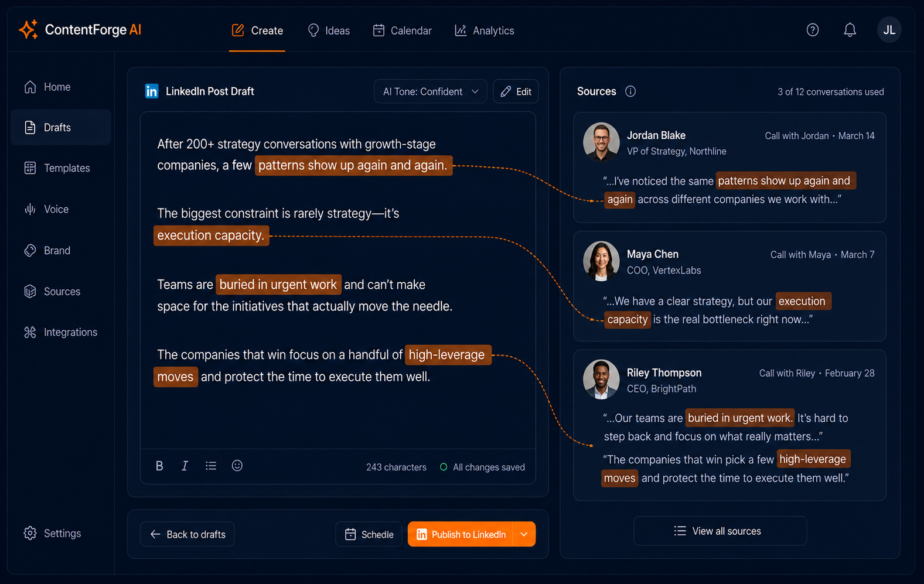Click the Sources panel heading
The height and width of the screenshot is (584, 924).
(596, 91)
